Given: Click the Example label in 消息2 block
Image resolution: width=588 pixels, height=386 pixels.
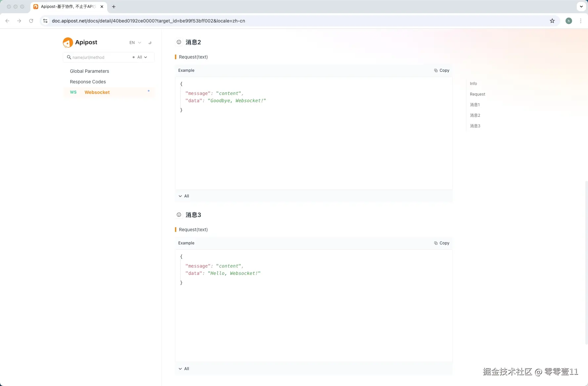Looking at the screenshot, I should tap(186, 70).
